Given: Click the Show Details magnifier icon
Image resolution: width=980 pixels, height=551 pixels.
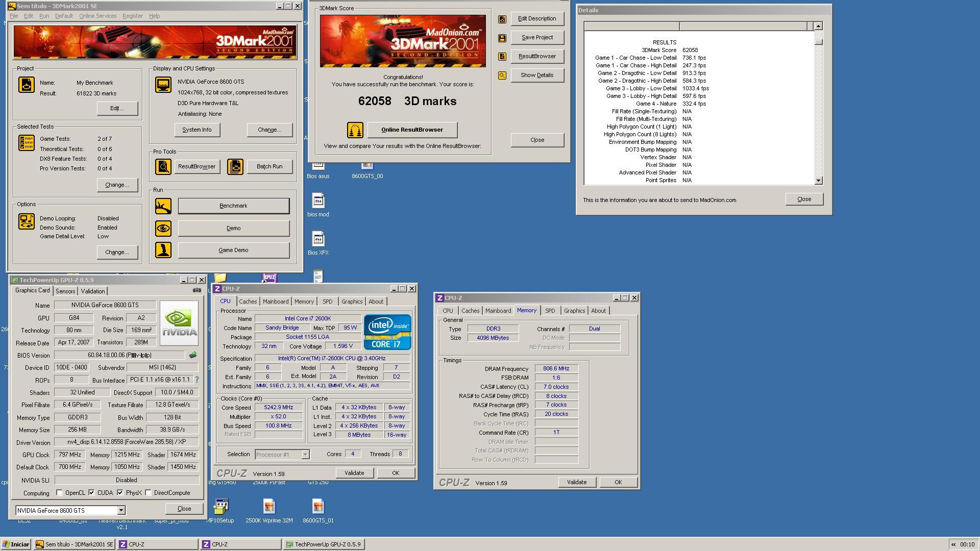Looking at the screenshot, I should [x=502, y=76].
